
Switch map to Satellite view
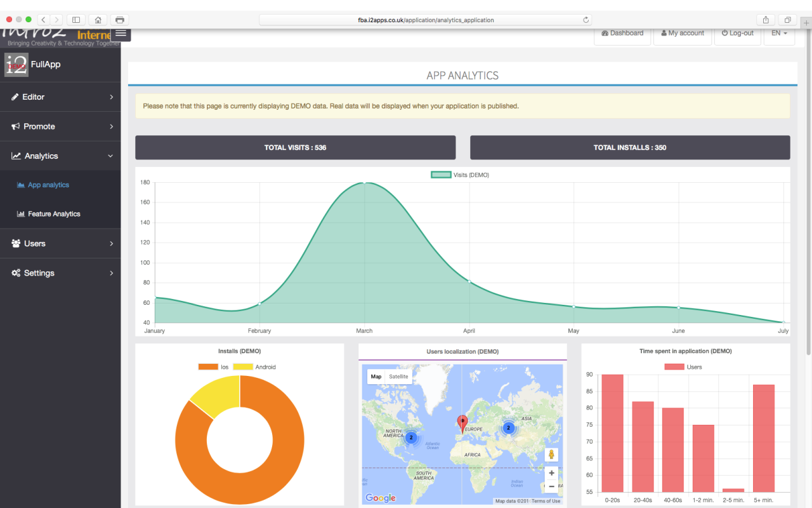pyautogui.click(x=398, y=377)
